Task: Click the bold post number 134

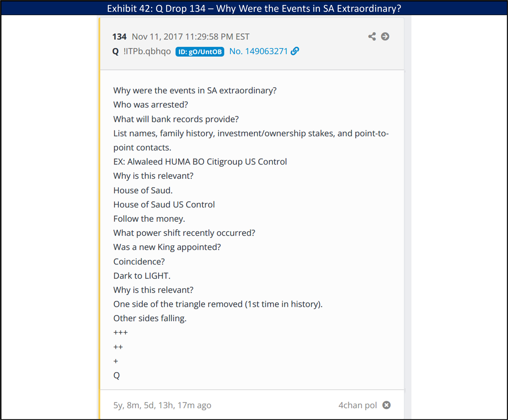Action: pyautogui.click(x=119, y=37)
